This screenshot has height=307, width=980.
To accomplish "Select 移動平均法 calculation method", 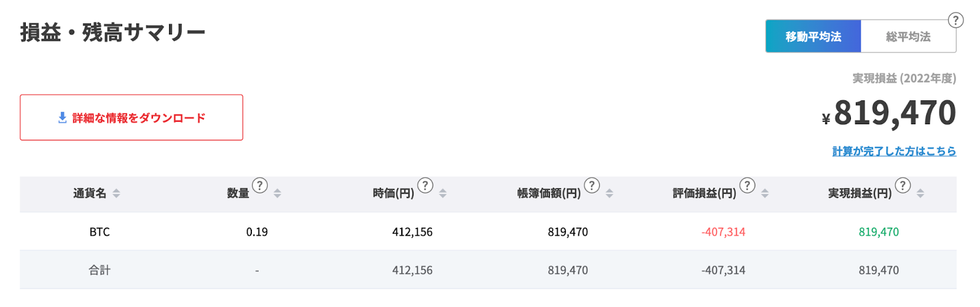I will coord(813,36).
